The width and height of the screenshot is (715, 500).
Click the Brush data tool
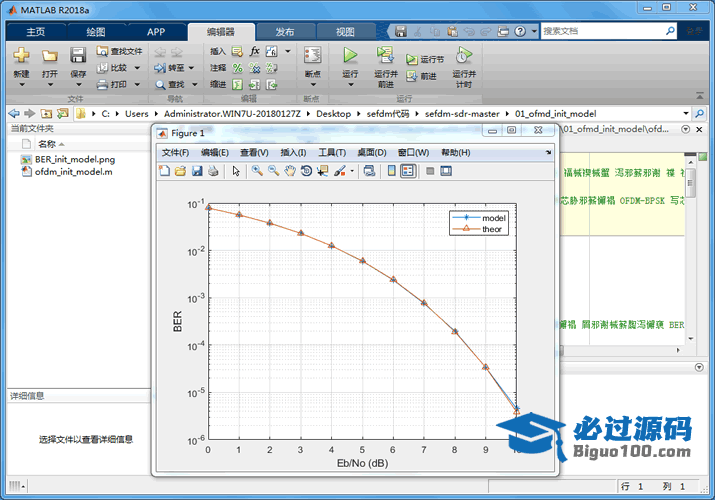pyautogui.click(x=339, y=171)
